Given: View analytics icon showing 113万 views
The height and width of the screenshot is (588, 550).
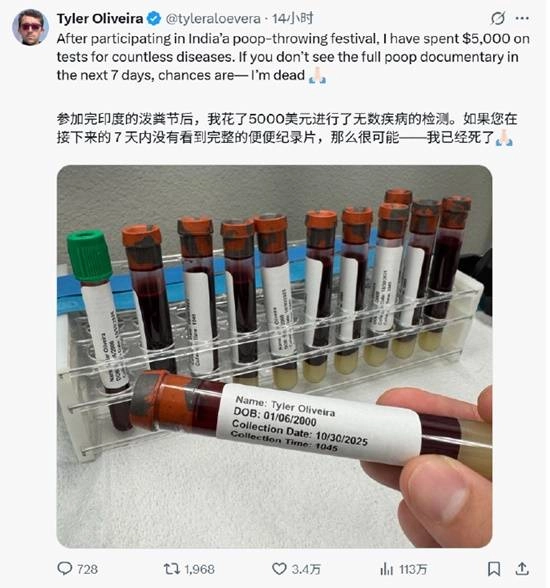Looking at the screenshot, I should pyautogui.click(x=386, y=569).
